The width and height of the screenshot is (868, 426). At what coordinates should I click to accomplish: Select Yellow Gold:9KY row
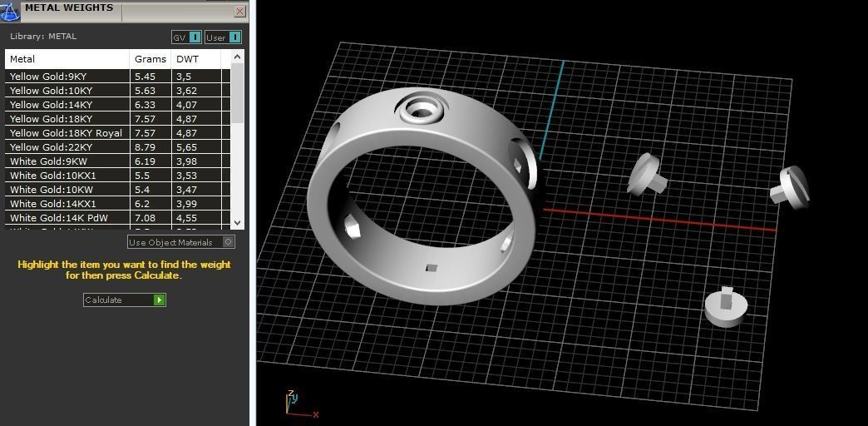click(x=117, y=77)
